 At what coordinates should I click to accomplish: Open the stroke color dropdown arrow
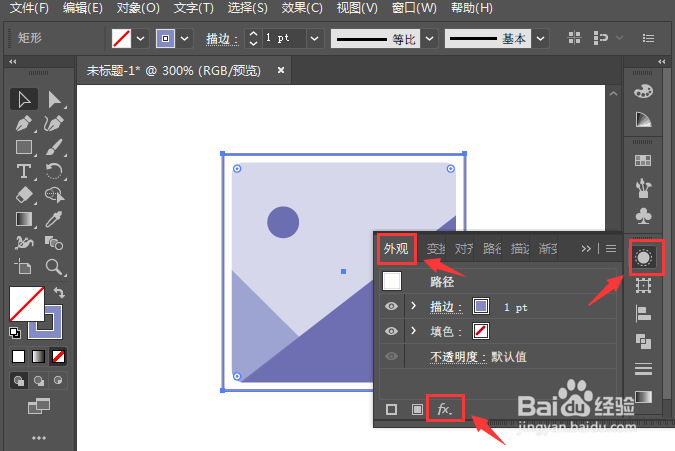[x=184, y=38]
